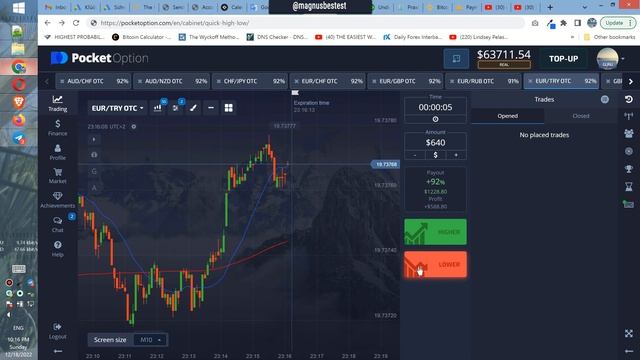This screenshot has width=640, height=360.
Task: Select the Closed trades tab
Action: (580, 116)
